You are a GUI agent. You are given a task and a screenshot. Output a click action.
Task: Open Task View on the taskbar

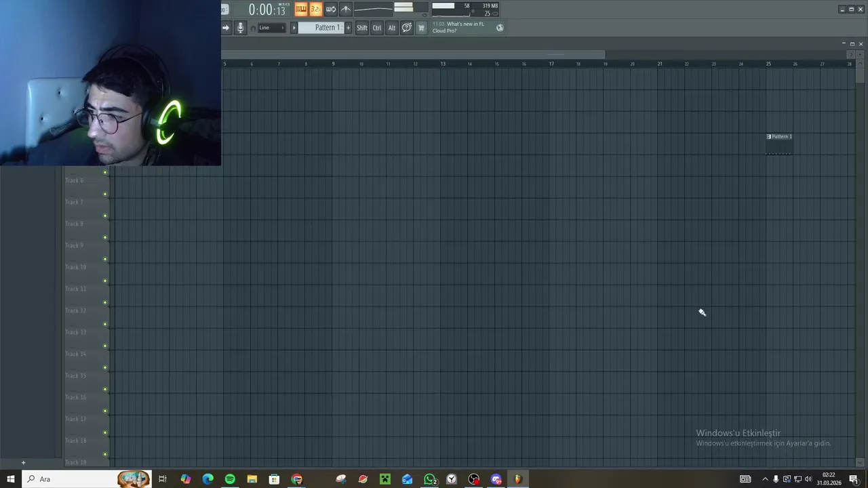tap(163, 479)
